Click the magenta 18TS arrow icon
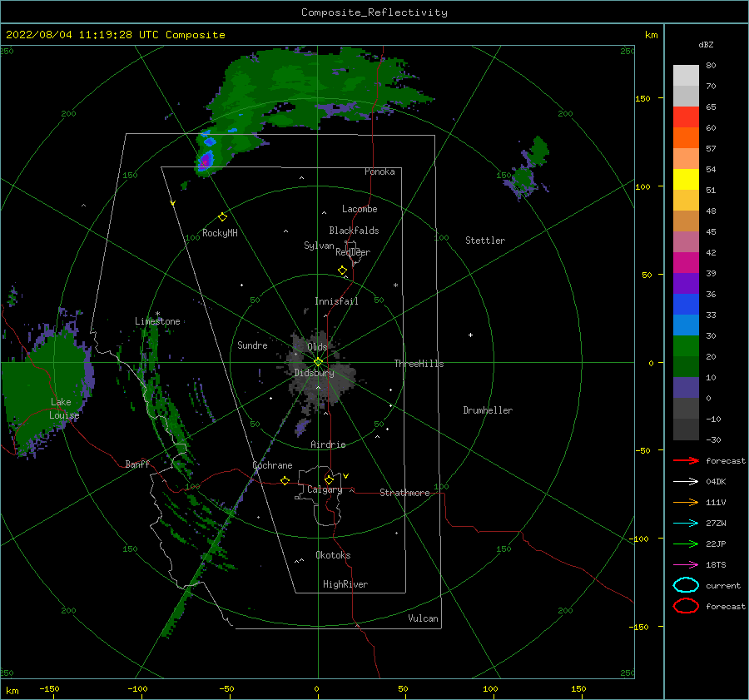 coord(686,565)
